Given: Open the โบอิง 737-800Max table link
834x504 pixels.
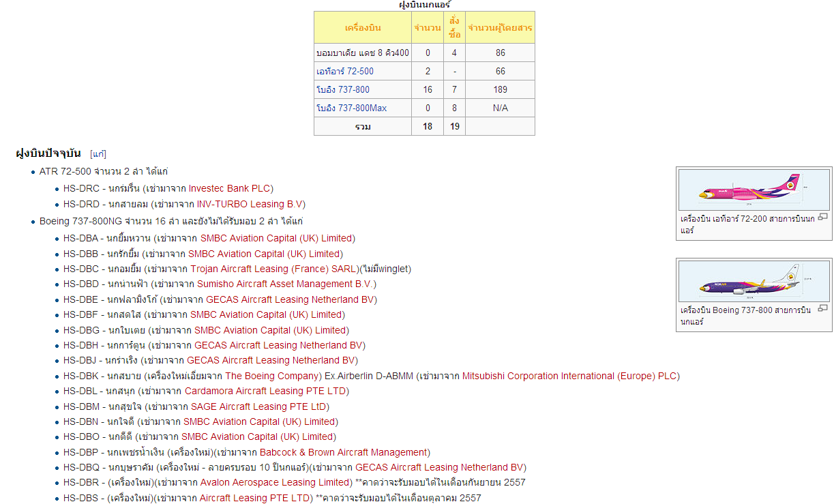Looking at the screenshot, I should pyautogui.click(x=352, y=108).
